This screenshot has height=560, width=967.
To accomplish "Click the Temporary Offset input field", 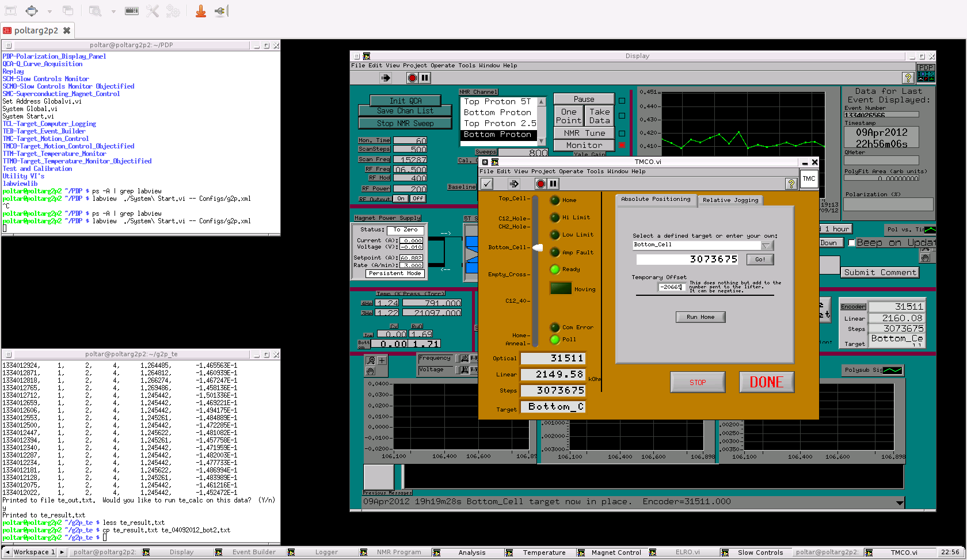I will (671, 287).
